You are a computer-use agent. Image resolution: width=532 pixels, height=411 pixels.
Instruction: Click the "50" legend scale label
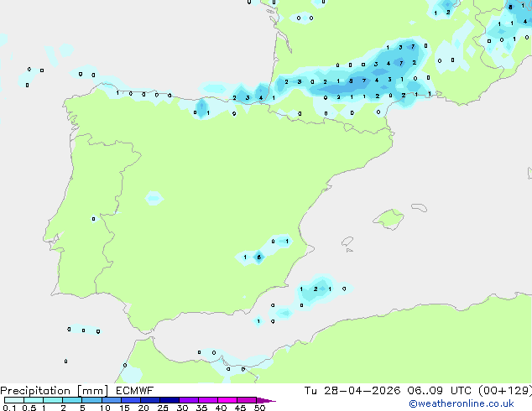(259, 408)
